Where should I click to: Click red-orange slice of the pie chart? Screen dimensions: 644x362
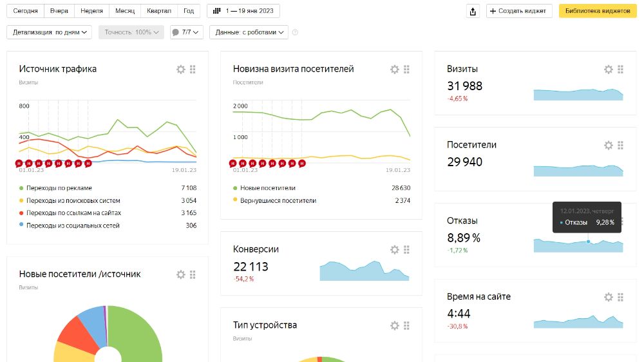click(x=78, y=335)
